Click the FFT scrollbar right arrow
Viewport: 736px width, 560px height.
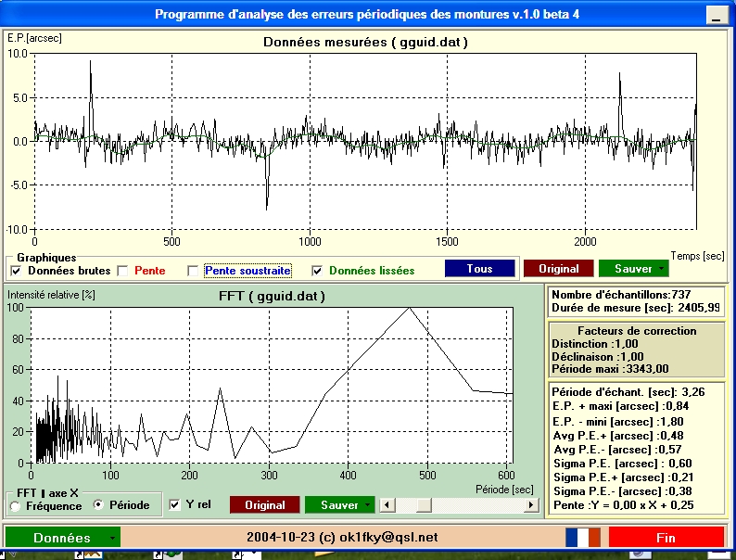click(x=531, y=505)
